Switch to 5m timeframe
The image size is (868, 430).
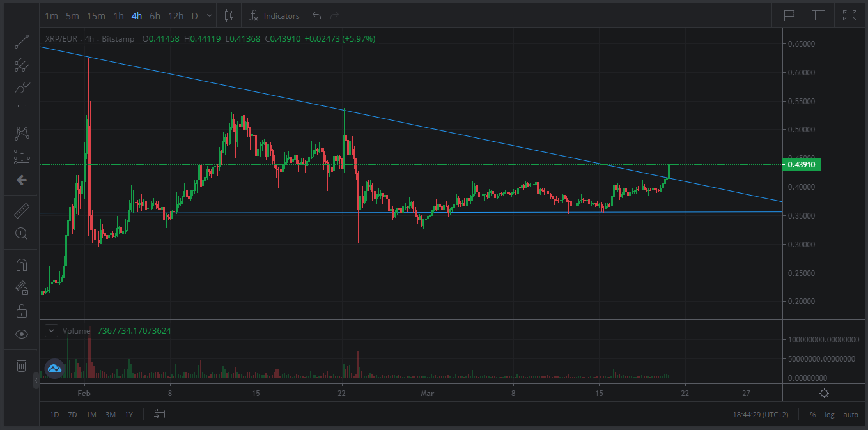[72, 15]
